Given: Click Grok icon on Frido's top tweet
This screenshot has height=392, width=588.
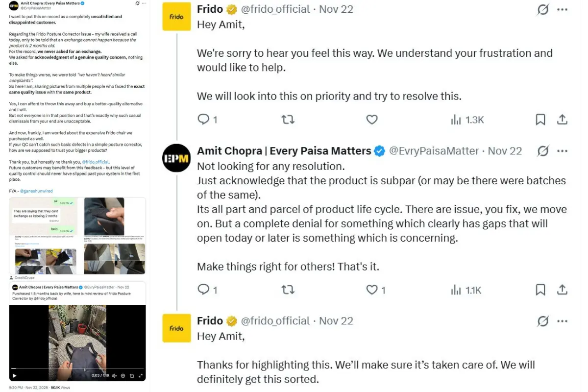Looking at the screenshot, I should [x=542, y=9].
